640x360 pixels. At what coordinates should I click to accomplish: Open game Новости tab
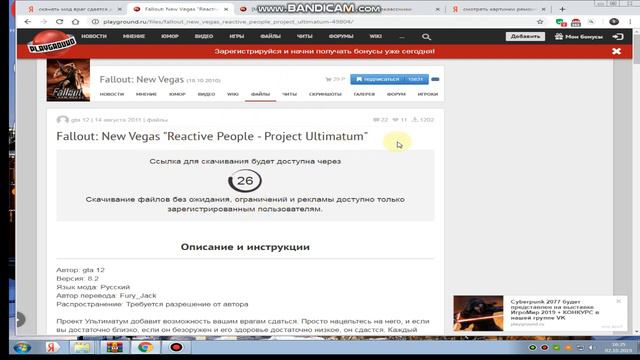coord(112,94)
